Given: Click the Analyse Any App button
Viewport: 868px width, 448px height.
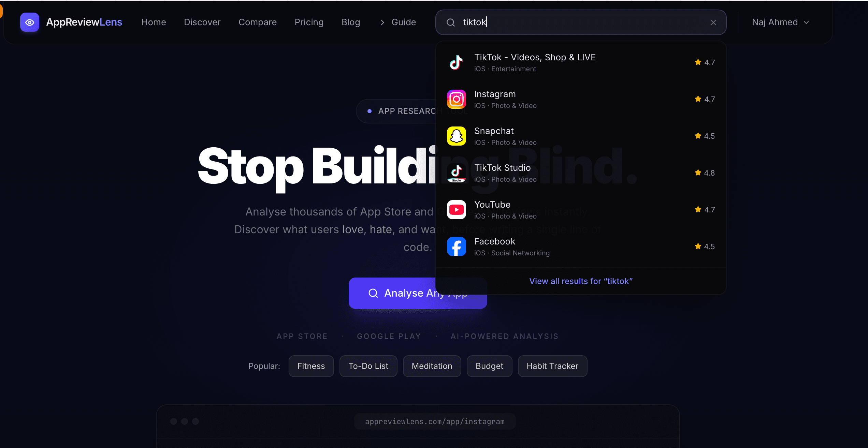Looking at the screenshot, I should tap(418, 293).
